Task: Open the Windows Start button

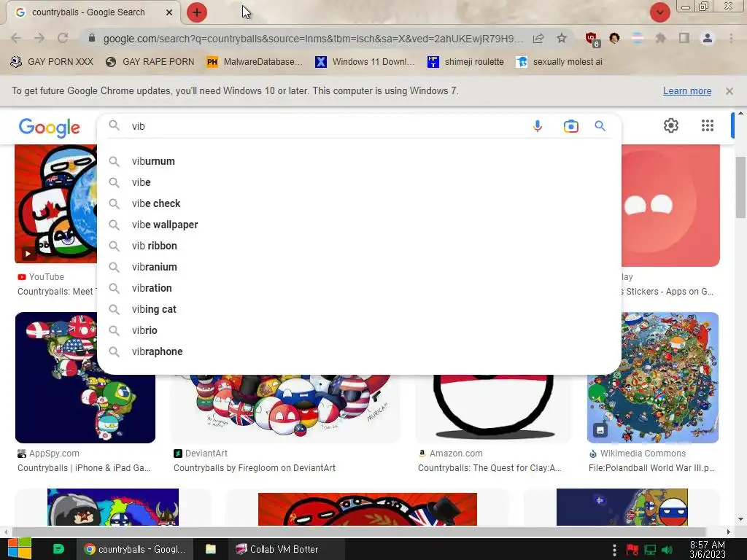Action: [20, 548]
